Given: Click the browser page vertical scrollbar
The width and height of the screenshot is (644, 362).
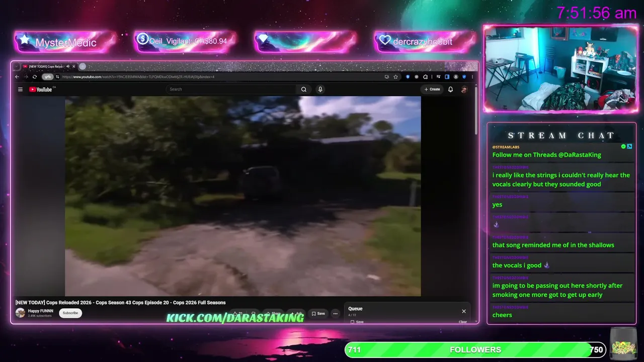Looking at the screenshot, I should coord(476,111).
